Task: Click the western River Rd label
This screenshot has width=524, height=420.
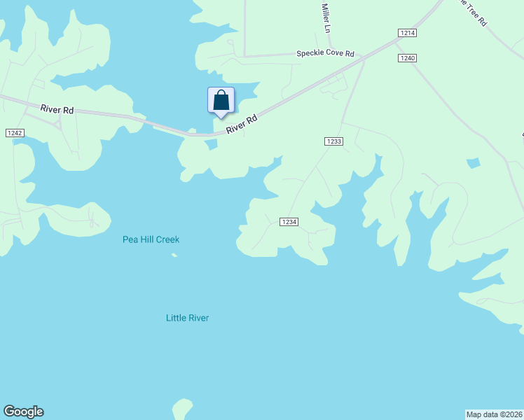Action: [x=57, y=109]
